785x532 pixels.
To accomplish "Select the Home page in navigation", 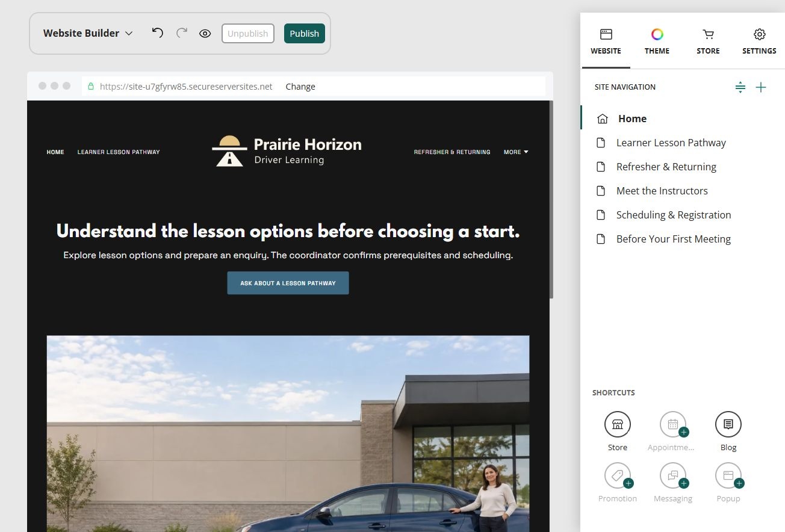I will click(x=683, y=119).
